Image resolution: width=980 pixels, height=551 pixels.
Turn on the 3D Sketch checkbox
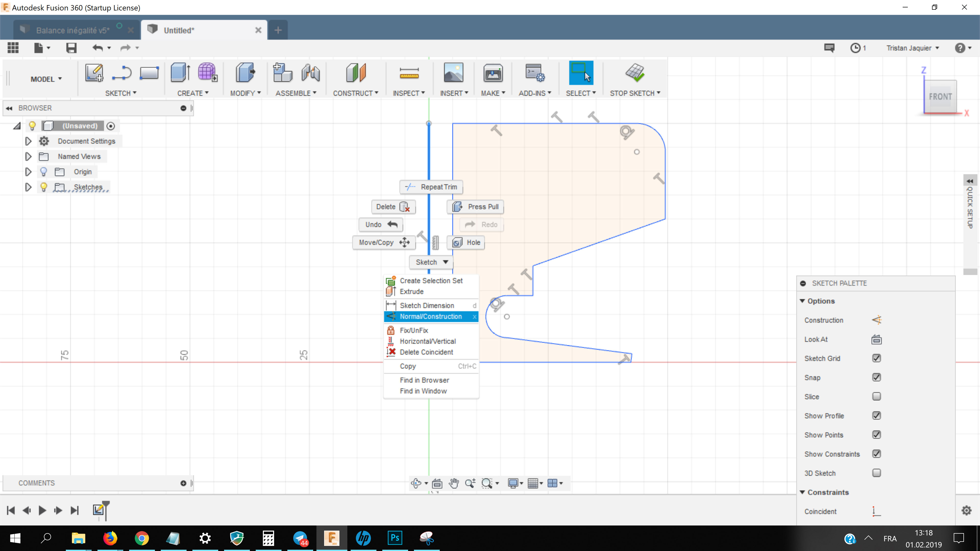(x=876, y=473)
